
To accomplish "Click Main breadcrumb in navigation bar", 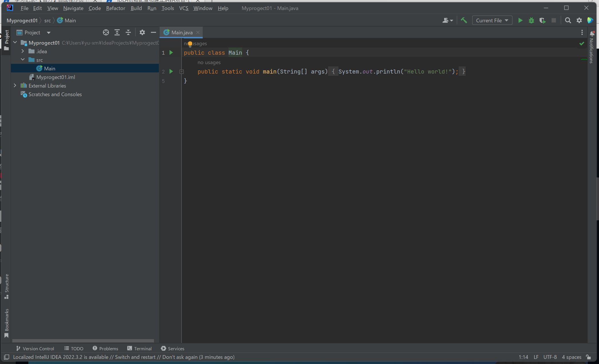I will coord(67,20).
